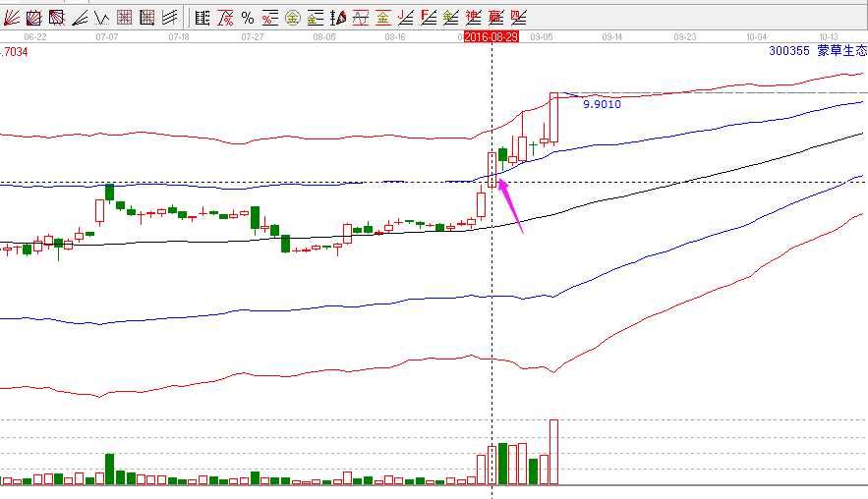The height and width of the screenshot is (499, 868).
Task: Click the 9.9010 price label
Action: click(602, 103)
